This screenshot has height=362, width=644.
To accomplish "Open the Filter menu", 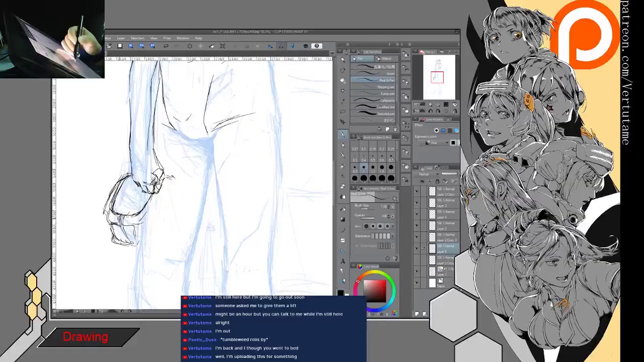I will coord(167,38).
